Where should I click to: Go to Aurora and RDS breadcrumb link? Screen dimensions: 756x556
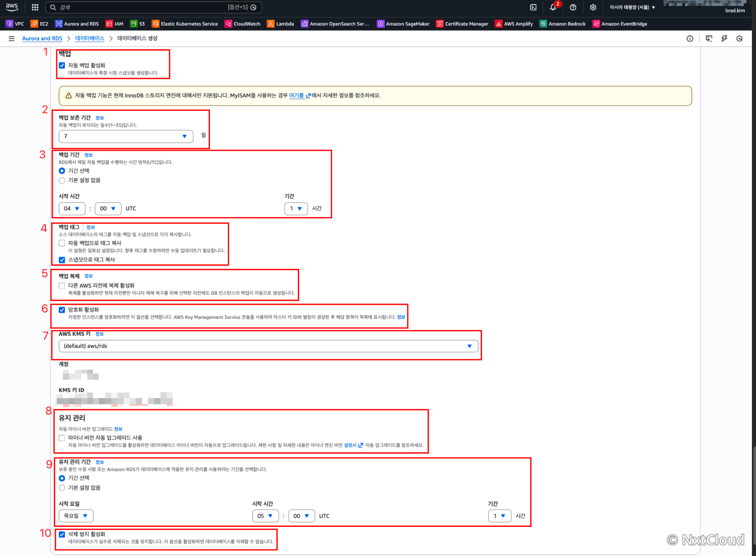pos(42,38)
